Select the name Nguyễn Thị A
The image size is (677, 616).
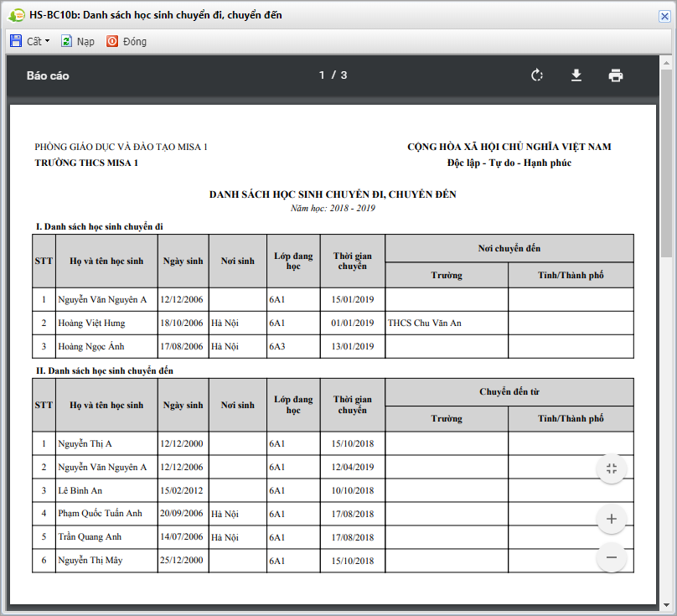[85, 443]
